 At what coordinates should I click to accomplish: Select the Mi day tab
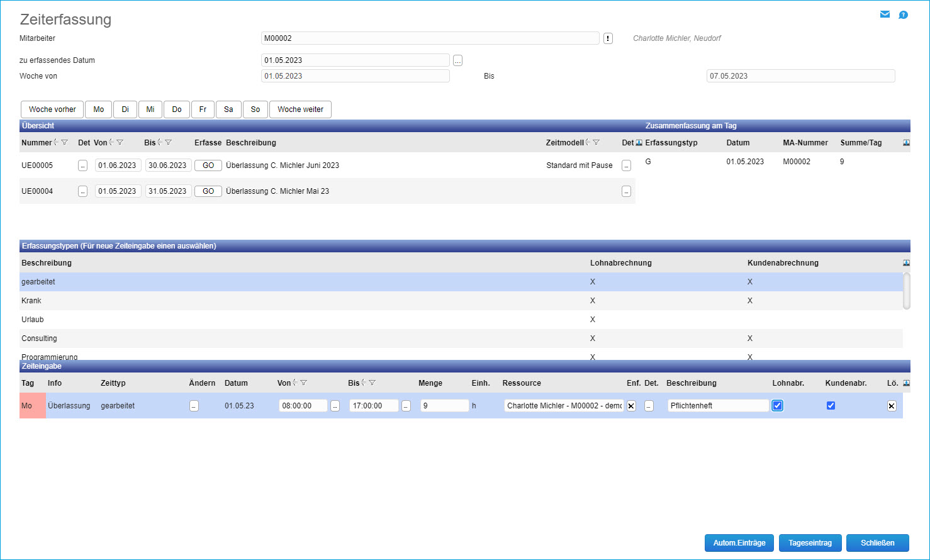click(150, 109)
